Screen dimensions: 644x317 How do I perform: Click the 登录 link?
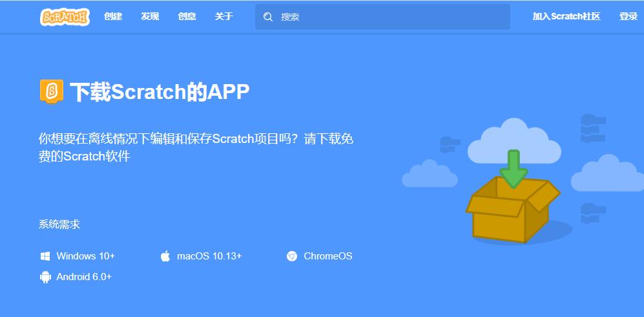[x=628, y=17]
